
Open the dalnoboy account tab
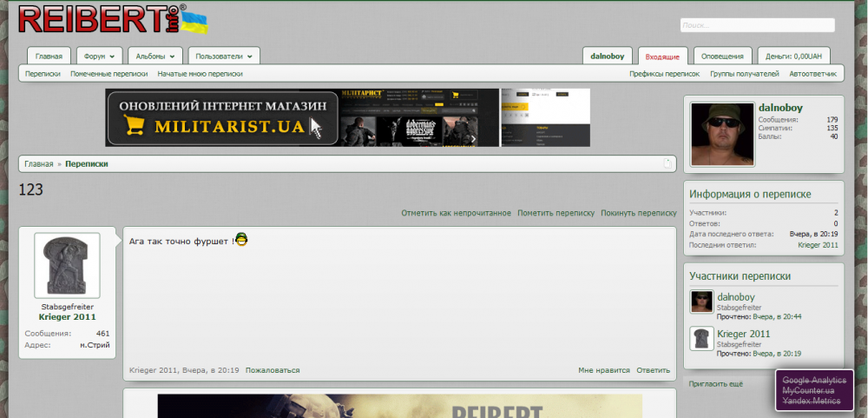pyautogui.click(x=608, y=56)
